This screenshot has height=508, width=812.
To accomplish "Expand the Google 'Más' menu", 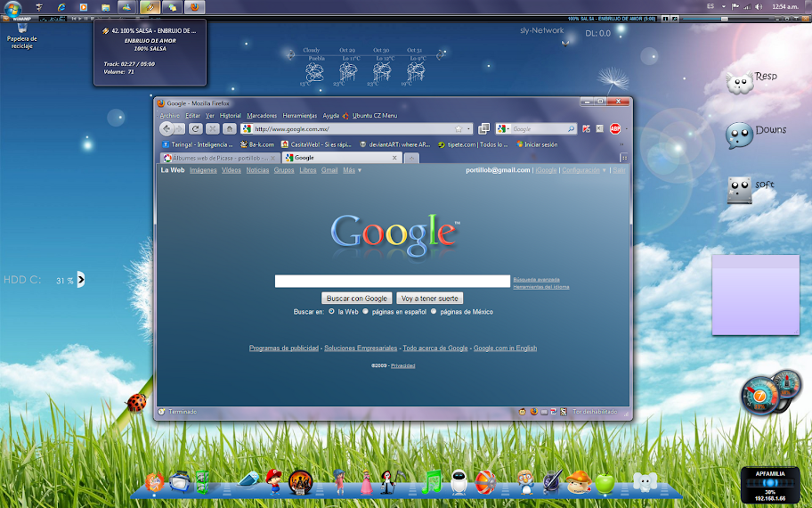I will tap(353, 170).
